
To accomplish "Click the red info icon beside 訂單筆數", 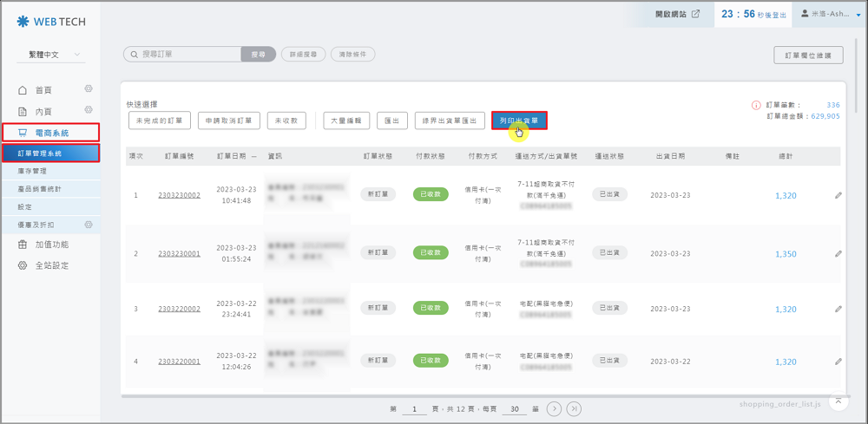I will pos(756,106).
